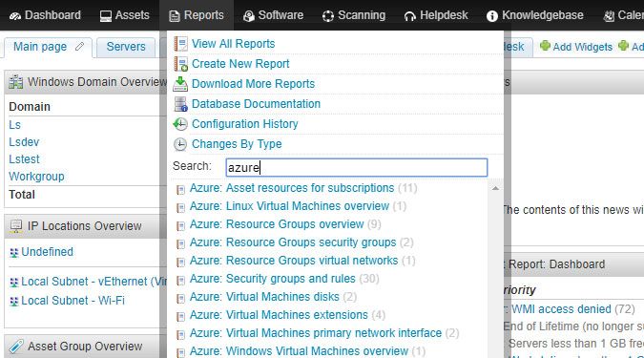The width and height of the screenshot is (644, 358).
Task: Click the report Search input field
Action: coord(357,168)
